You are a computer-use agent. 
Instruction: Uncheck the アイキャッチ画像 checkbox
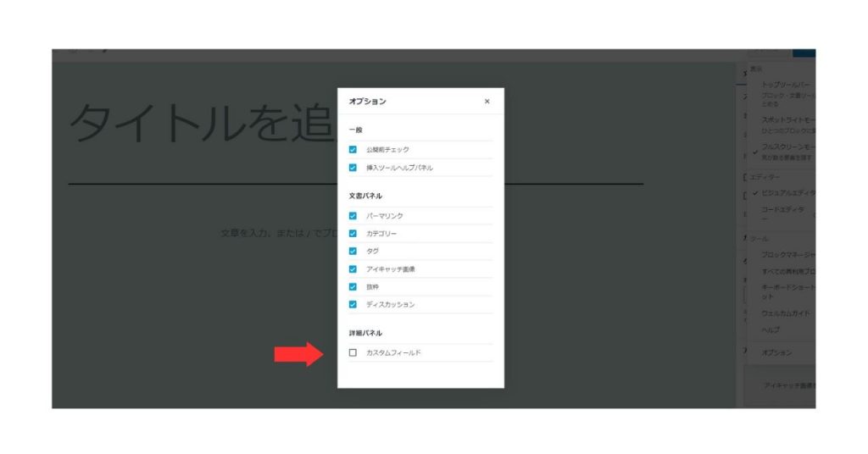[x=353, y=269]
